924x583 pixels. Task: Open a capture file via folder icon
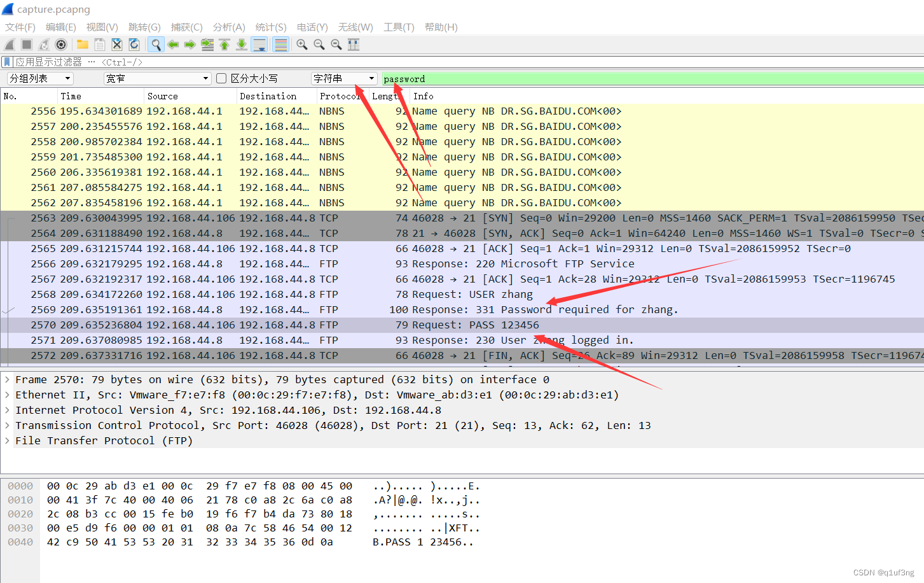pyautogui.click(x=83, y=45)
